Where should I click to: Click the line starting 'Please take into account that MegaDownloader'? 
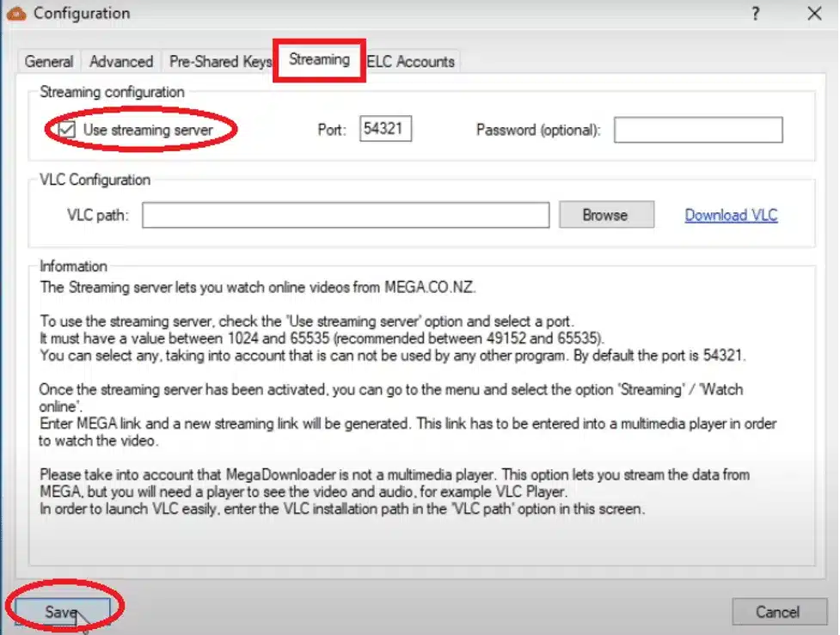click(x=395, y=474)
